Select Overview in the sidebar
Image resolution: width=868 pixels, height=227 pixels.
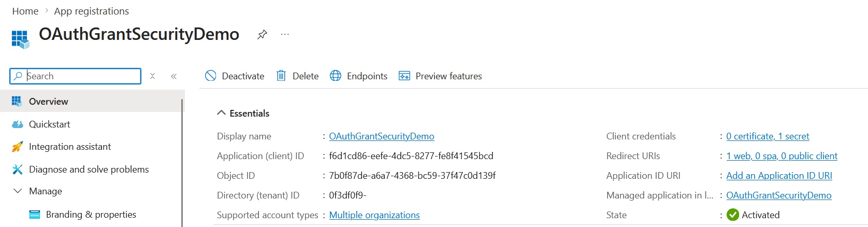tap(49, 102)
